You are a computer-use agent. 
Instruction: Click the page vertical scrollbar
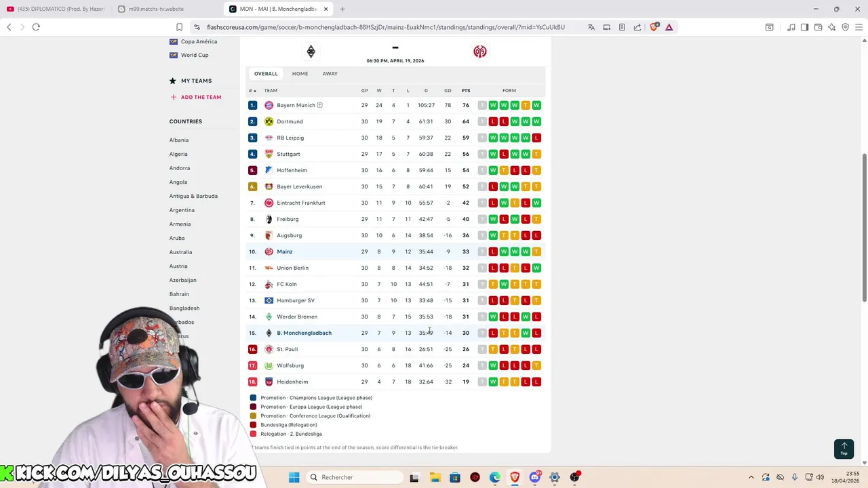click(864, 228)
